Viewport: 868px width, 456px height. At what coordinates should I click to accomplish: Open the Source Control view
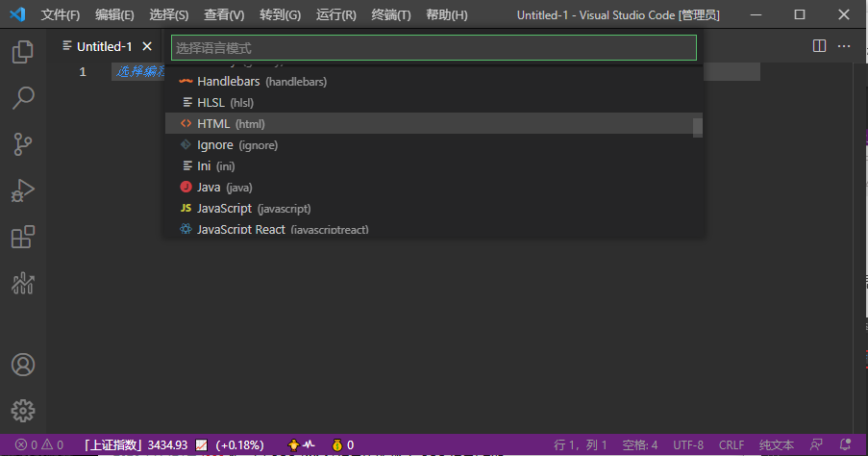[x=23, y=144]
